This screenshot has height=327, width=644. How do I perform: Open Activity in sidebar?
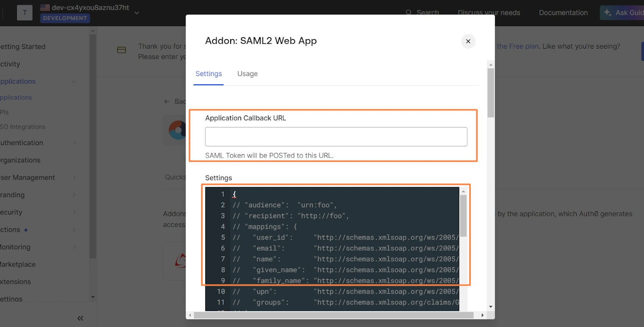[x=10, y=64]
